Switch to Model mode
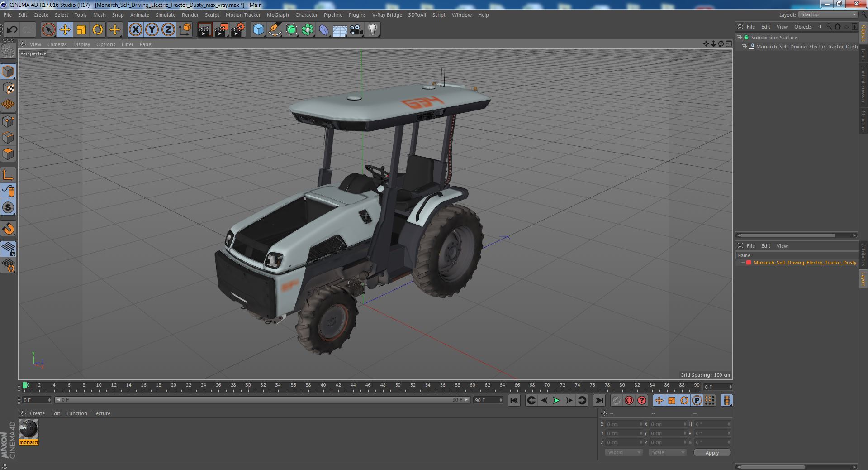Image resolution: width=868 pixels, height=470 pixels. [x=9, y=72]
